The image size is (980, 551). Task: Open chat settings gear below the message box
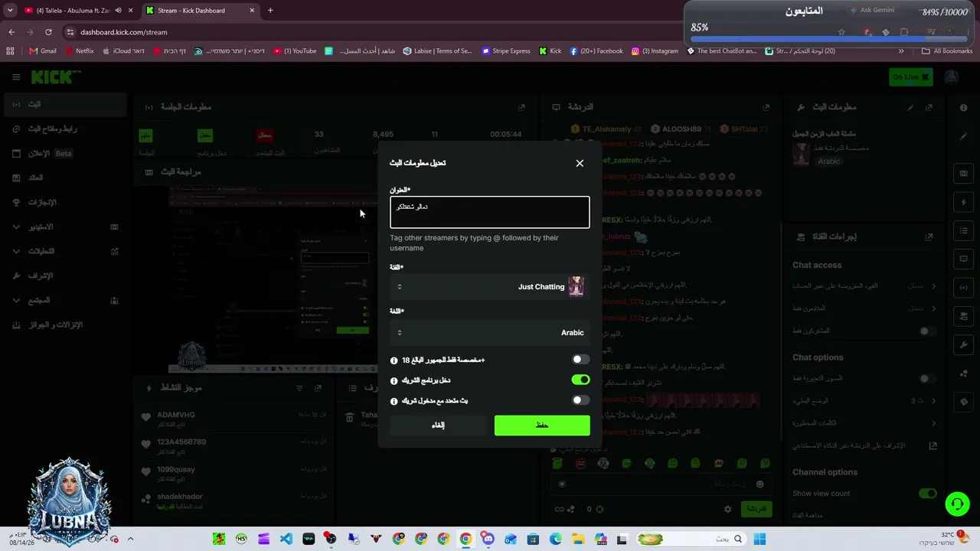pyautogui.click(x=727, y=509)
